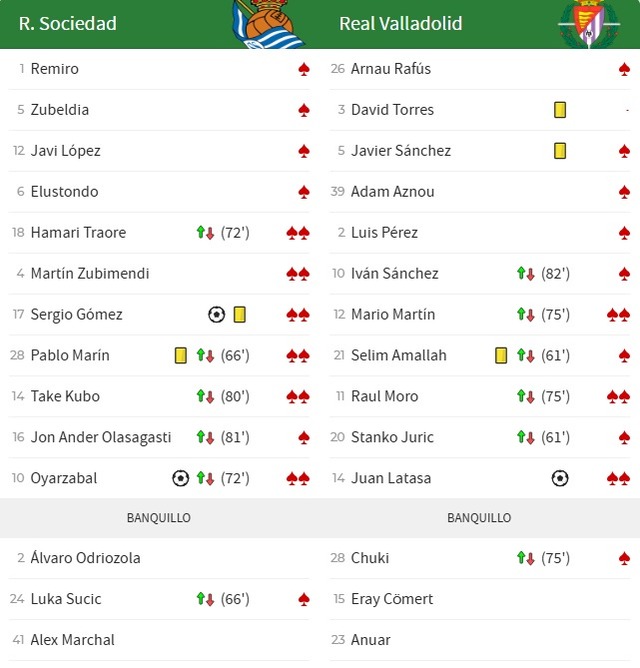This screenshot has height=668, width=640.
Task: Click the Real Sociedad club crest
Action: (267, 24)
